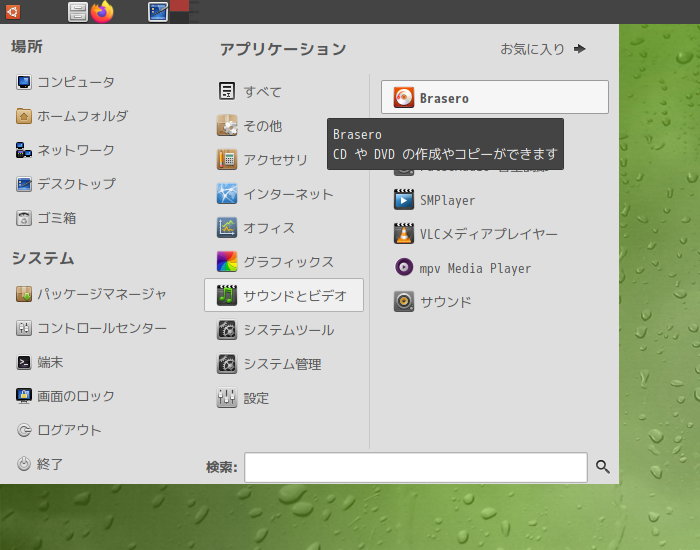The image size is (700, 550).
Task: Switch to the お気に入り favorites view
Action: pyautogui.click(x=543, y=49)
